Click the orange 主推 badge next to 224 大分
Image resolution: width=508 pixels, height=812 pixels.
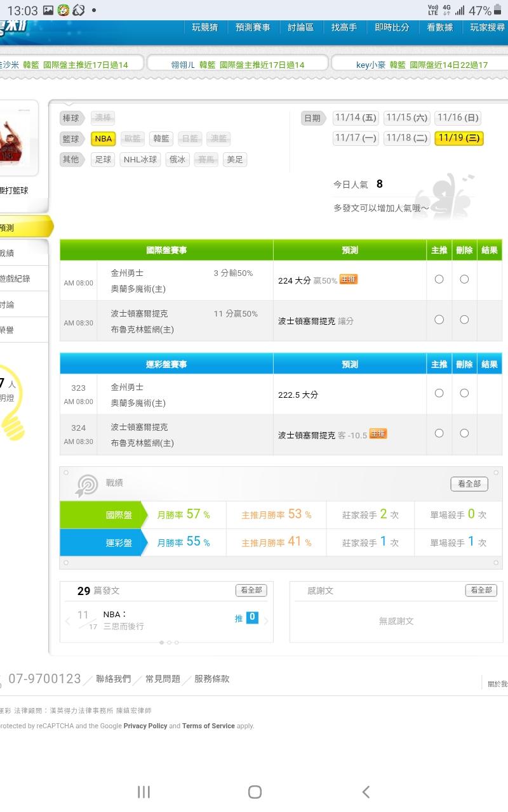(x=349, y=279)
